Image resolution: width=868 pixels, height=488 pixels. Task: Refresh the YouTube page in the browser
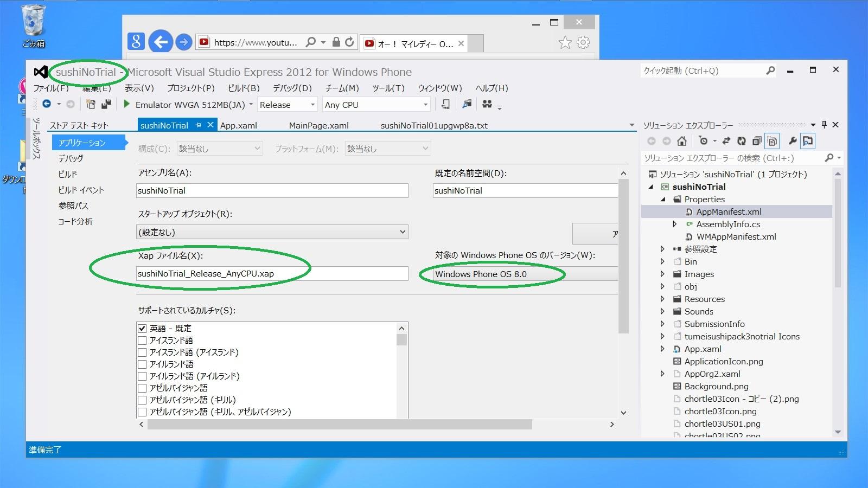349,42
